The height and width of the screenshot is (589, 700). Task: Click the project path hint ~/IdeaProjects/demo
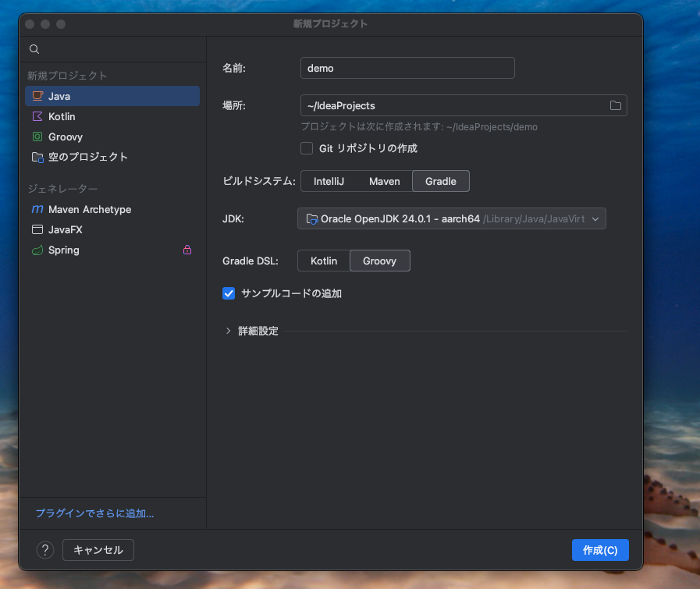pyautogui.click(x=492, y=126)
